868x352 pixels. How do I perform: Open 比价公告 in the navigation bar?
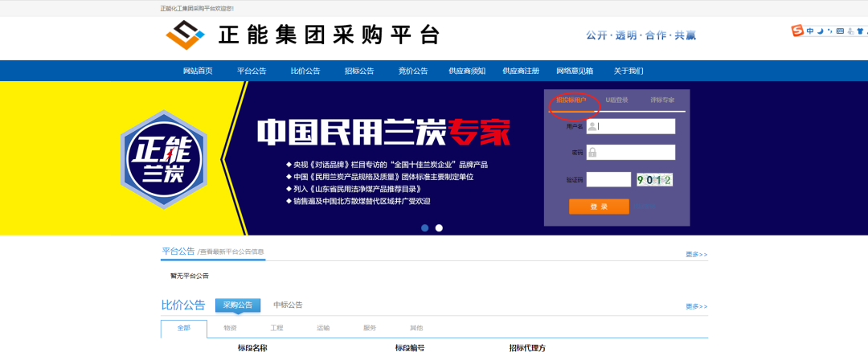click(305, 71)
